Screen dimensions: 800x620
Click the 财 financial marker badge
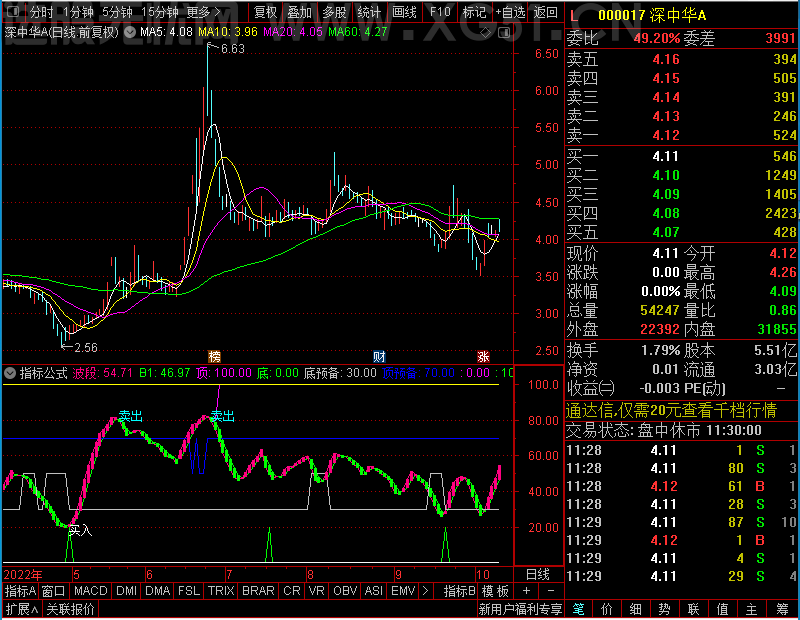[x=379, y=356]
